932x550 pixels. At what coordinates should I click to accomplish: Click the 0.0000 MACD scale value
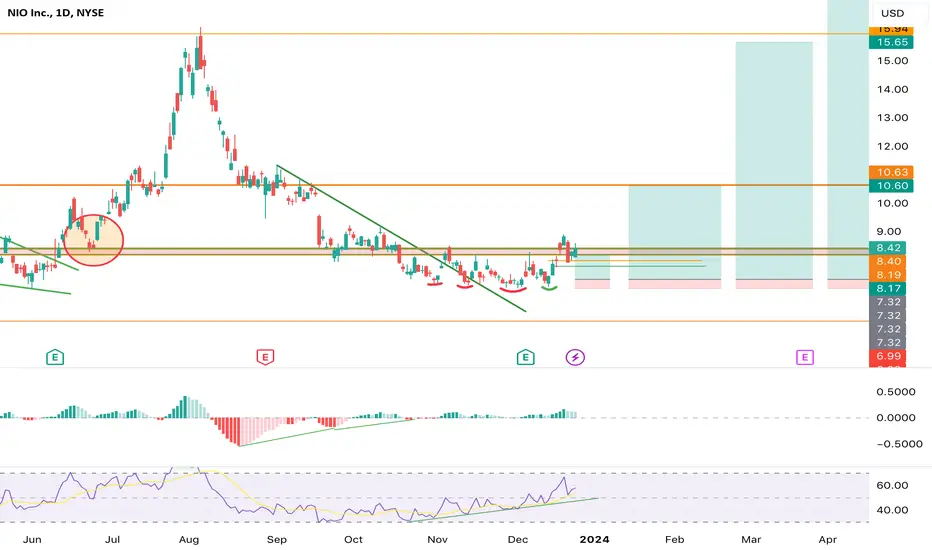pyautogui.click(x=896, y=418)
